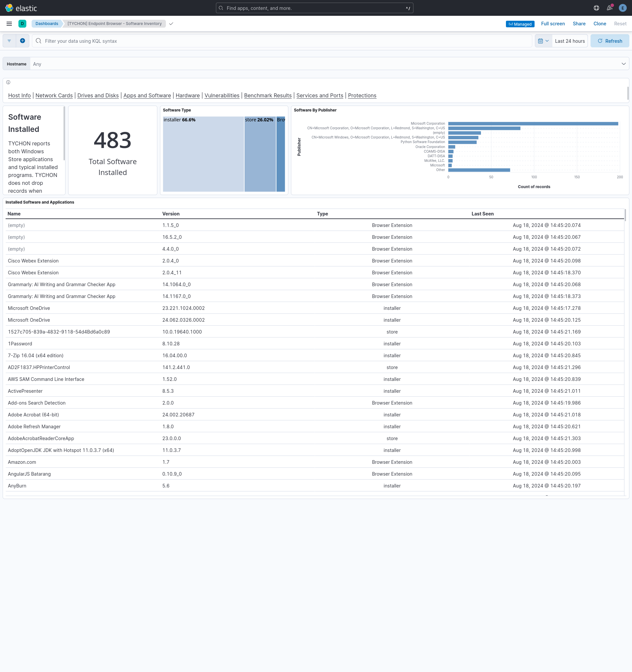
Task: Open the Protections link
Action: (x=362, y=95)
